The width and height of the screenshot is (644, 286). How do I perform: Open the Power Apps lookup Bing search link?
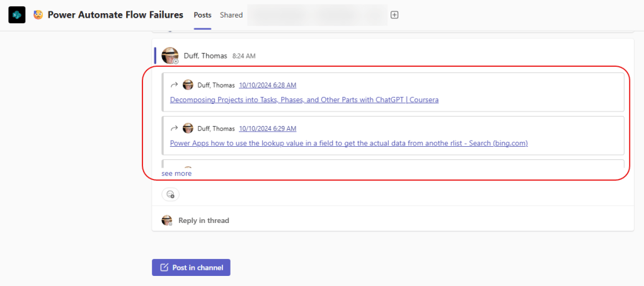coord(348,143)
